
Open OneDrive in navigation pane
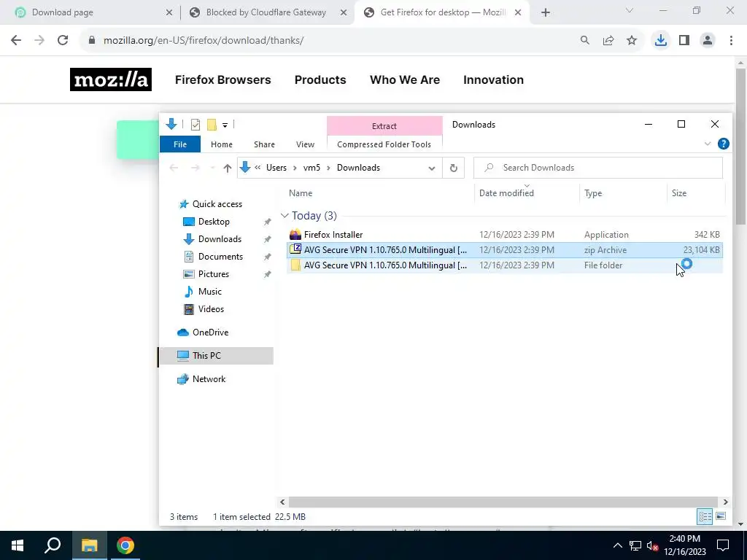tap(210, 332)
